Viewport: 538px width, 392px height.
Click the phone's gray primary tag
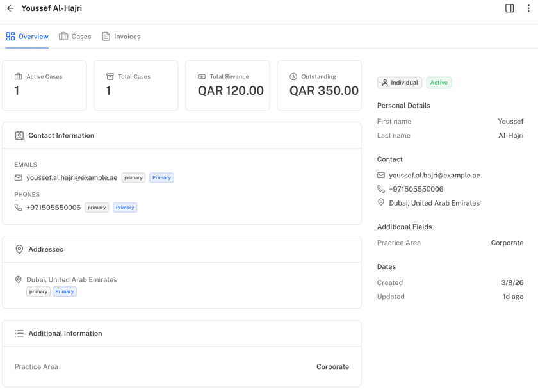coord(97,208)
